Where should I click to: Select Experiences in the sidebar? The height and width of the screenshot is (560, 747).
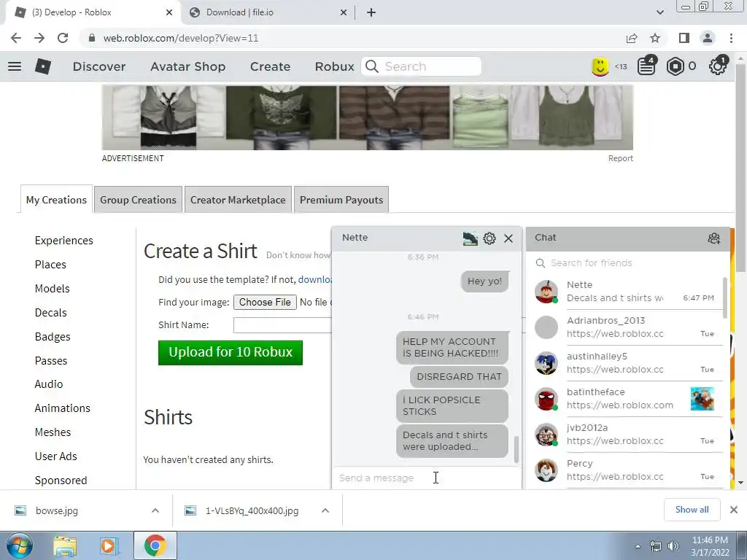[64, 241]
